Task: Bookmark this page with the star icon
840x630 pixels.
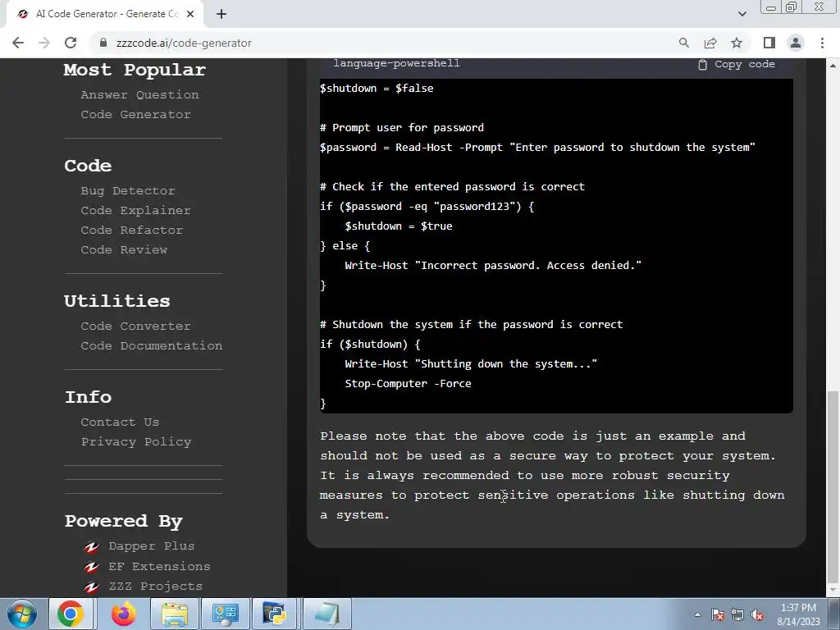Action: [737, 43]
